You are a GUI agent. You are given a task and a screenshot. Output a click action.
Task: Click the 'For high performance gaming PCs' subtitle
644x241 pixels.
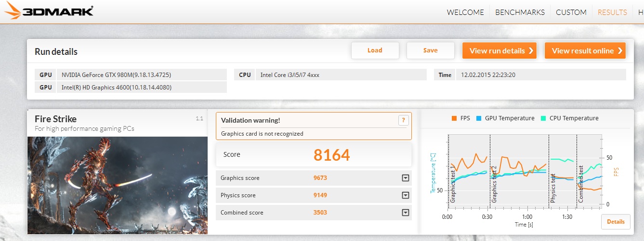click(x=84, y=129)
